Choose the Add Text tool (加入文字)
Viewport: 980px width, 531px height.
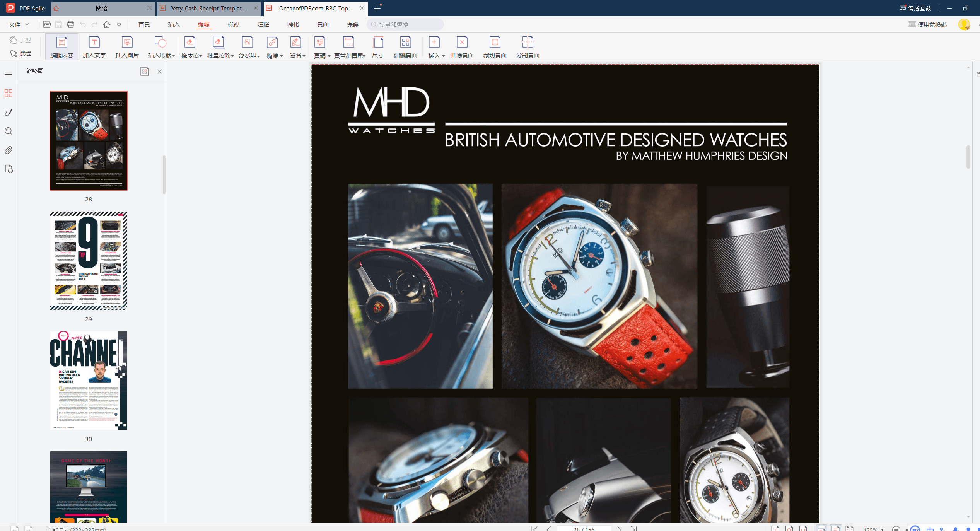click(94, 47)
